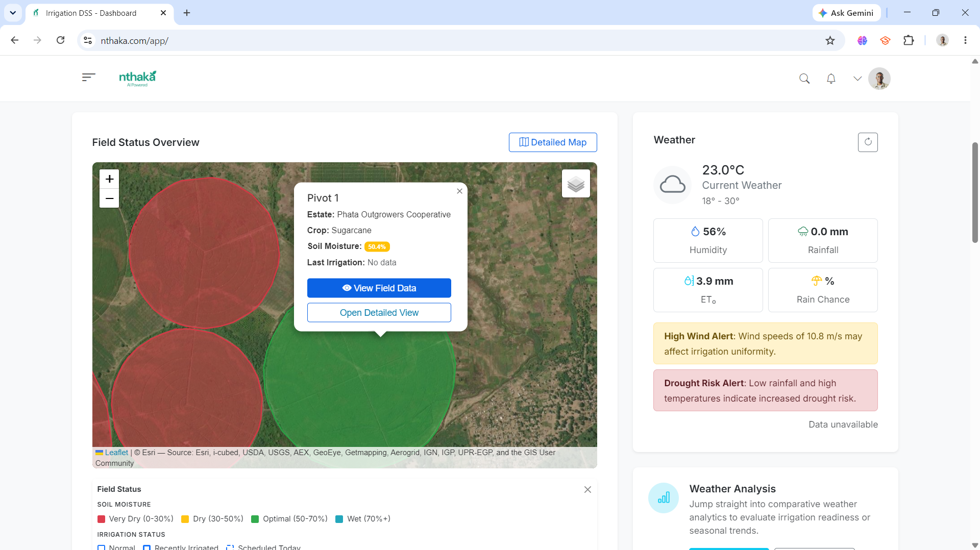Open the tab search dropdown
The image size is (980, 550).
[13, 13]
